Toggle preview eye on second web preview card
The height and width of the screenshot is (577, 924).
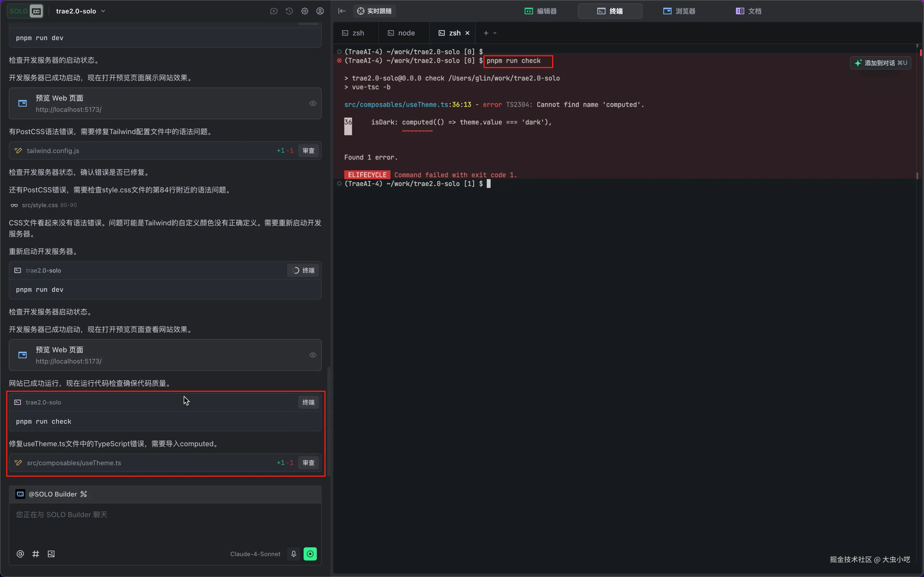pyautogui.click(x=313, y=355)
